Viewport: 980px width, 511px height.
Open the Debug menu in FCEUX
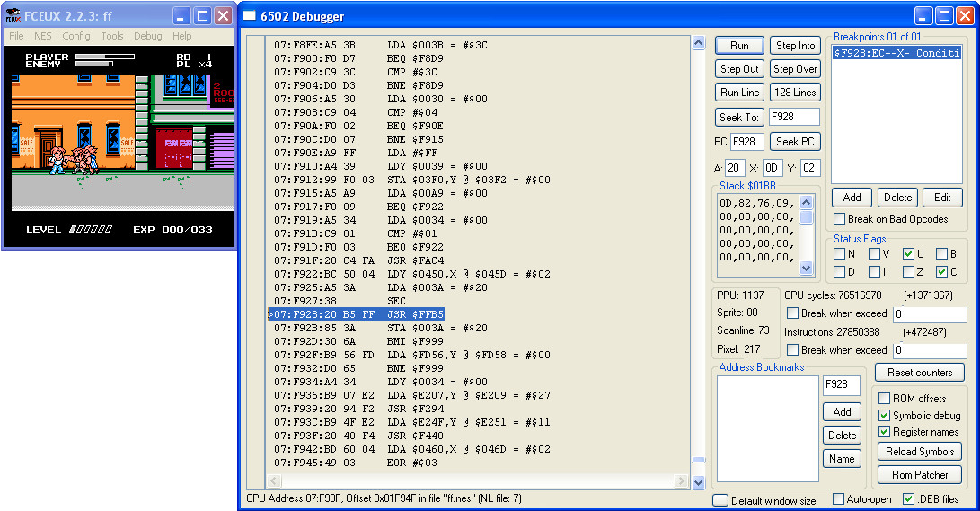(x=148, y=36)
